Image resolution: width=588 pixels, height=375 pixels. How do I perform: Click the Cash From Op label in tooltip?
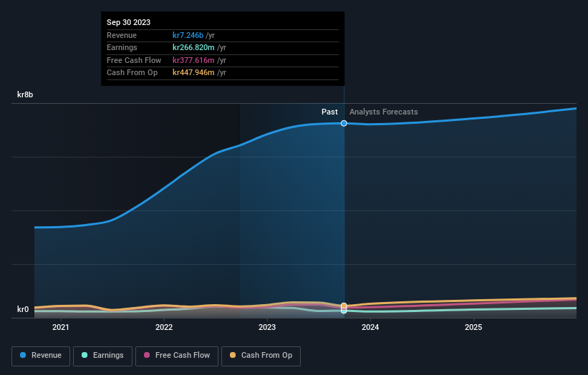coord(132,73)
